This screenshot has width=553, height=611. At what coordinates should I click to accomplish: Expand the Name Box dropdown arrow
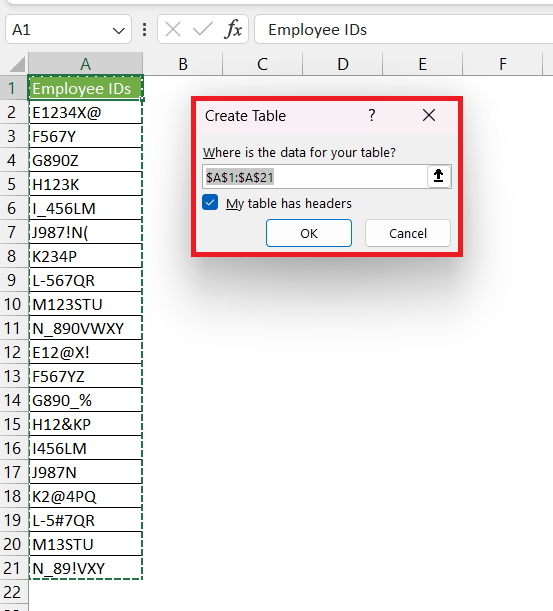tap(118, 30)
